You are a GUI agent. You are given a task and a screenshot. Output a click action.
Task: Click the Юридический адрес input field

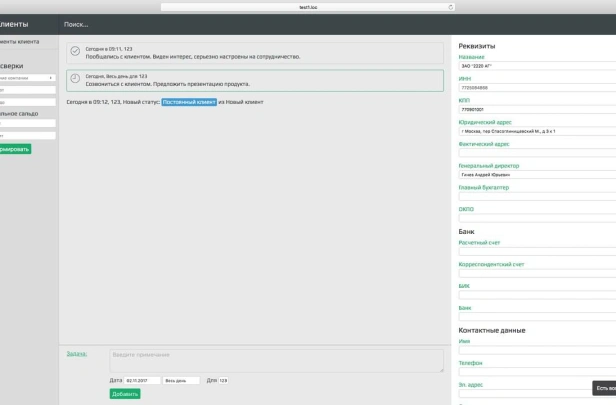(x=535, y=131)
